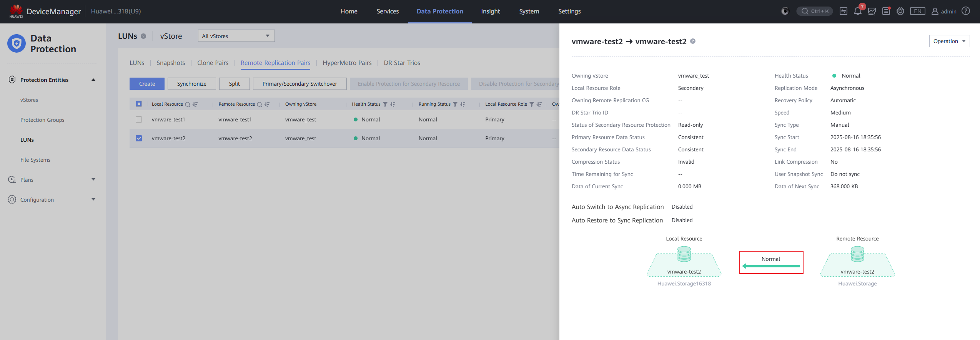The image size is (980, 340).
Task: Switch to the DR Star Trios tab
Action: click(x=402, y=63)
